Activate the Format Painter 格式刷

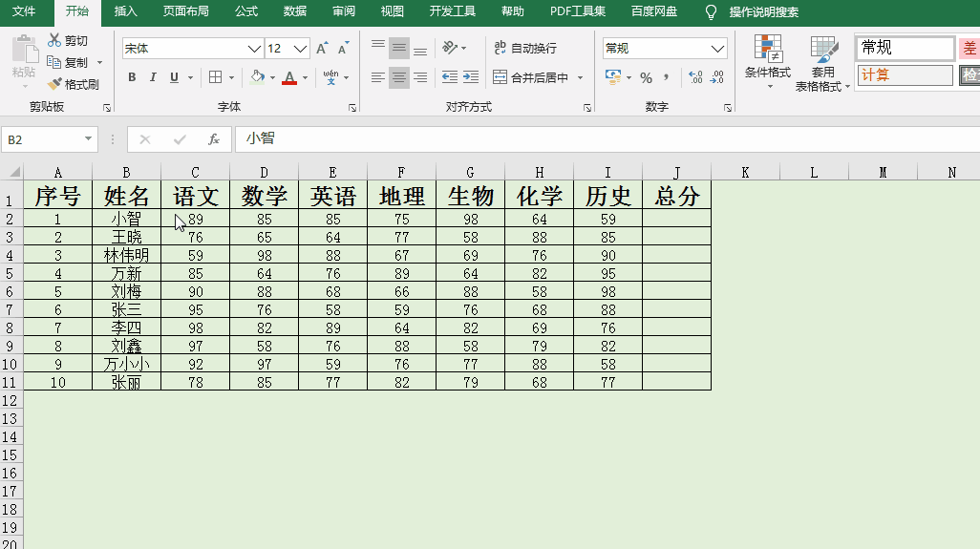74,84
